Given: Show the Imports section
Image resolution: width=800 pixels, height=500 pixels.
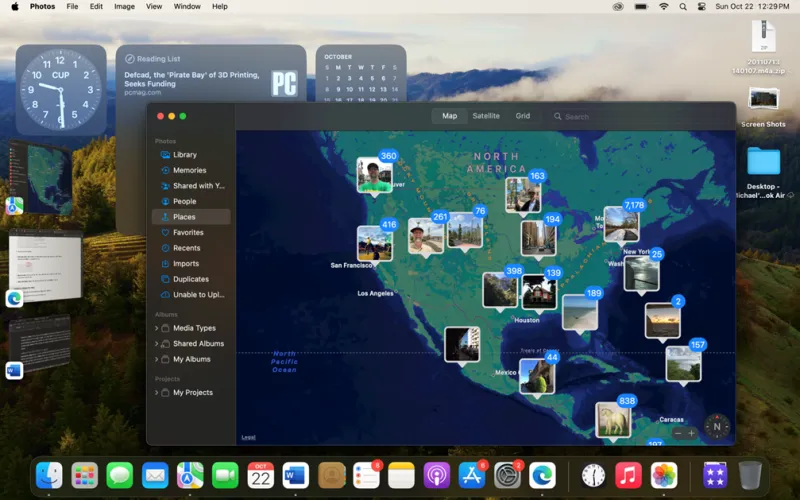Looking at the screenshot, I should coord(186,264).
